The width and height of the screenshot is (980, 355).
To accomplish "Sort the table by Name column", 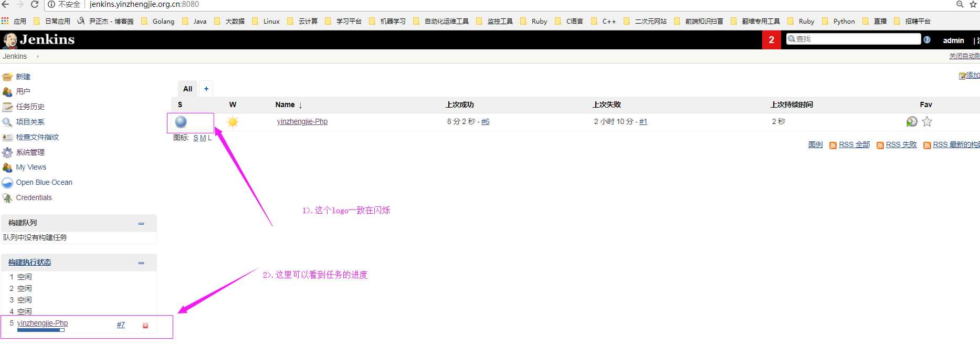I will click(x=289, y=105).
